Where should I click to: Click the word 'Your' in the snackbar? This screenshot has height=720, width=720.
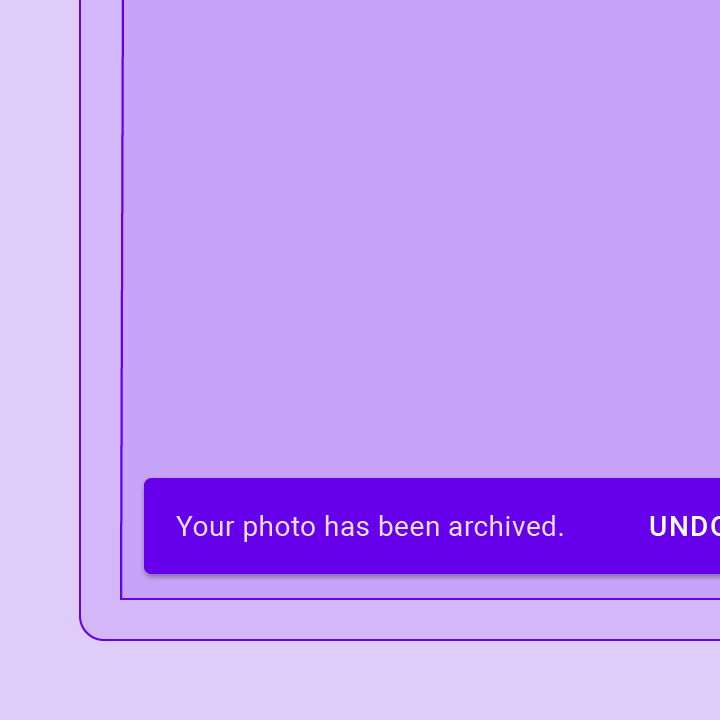(205, 526)
